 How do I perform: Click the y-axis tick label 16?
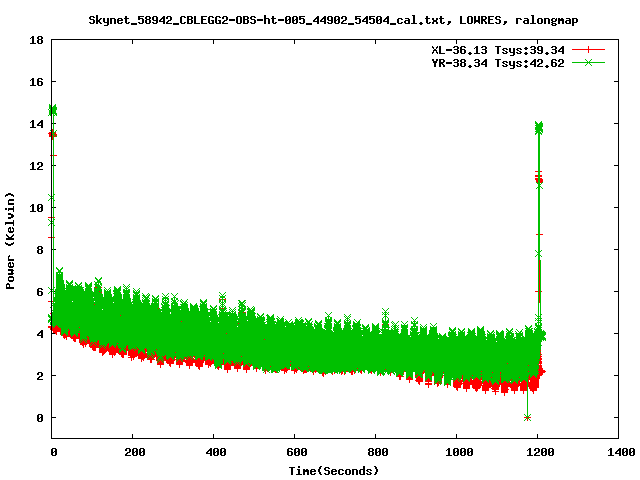point(36,82)
